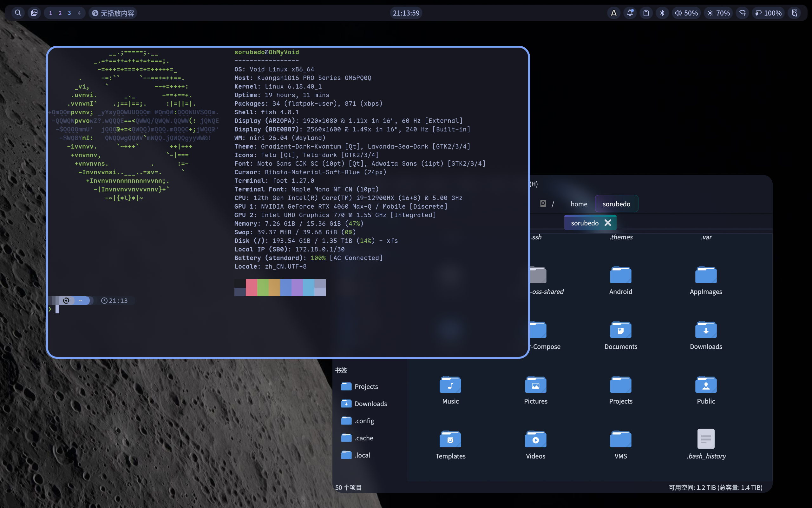Switch to workspace 1
The height and width of the screenshot is (508, 812).
click(51, 13)
